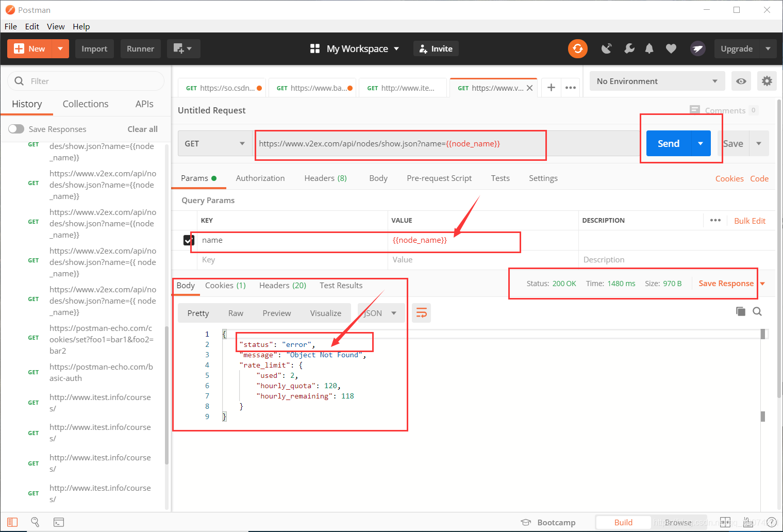Viewport: 783px width, 532px height.
Task: Open Bootcamp in the status bar
Action: [548, 522]
